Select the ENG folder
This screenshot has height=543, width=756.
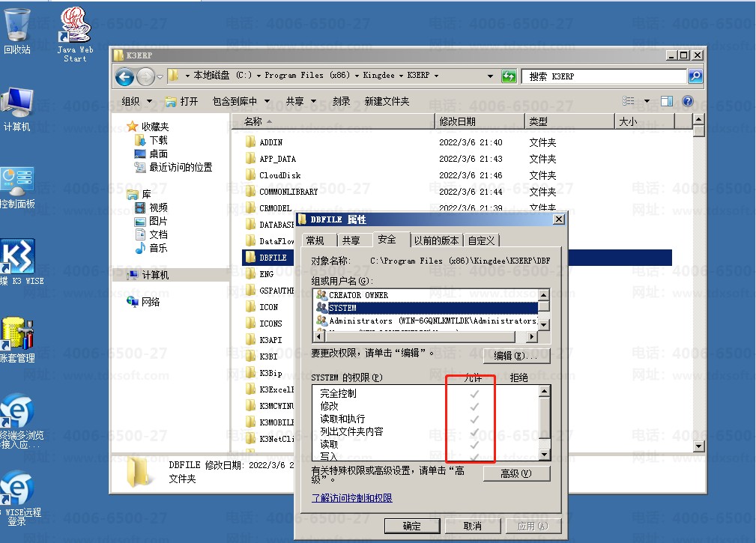click(268, 274)
